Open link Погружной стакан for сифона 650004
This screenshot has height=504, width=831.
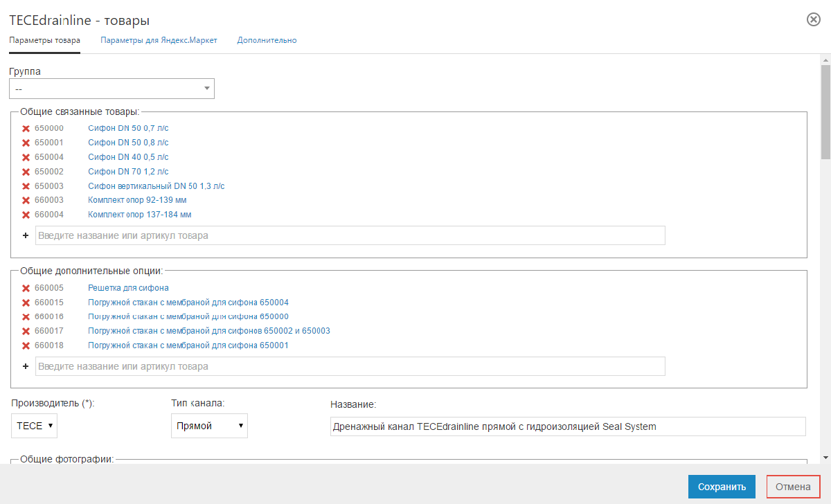[188, 303]
